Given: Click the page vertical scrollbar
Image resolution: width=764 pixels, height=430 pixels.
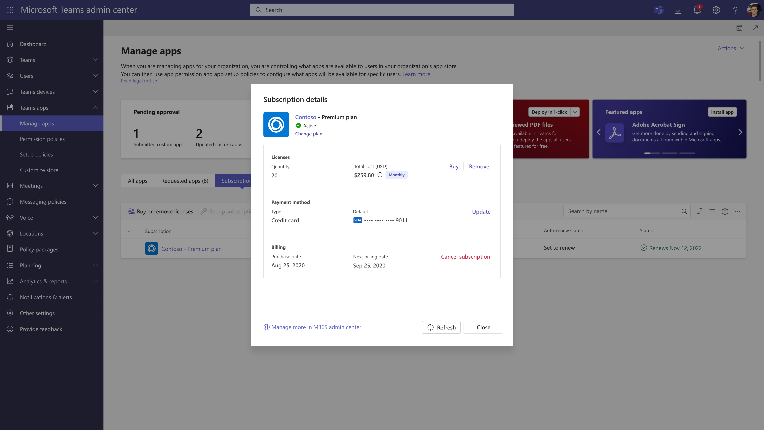Looking at the screenshot, I should click(x=760, y=61).
